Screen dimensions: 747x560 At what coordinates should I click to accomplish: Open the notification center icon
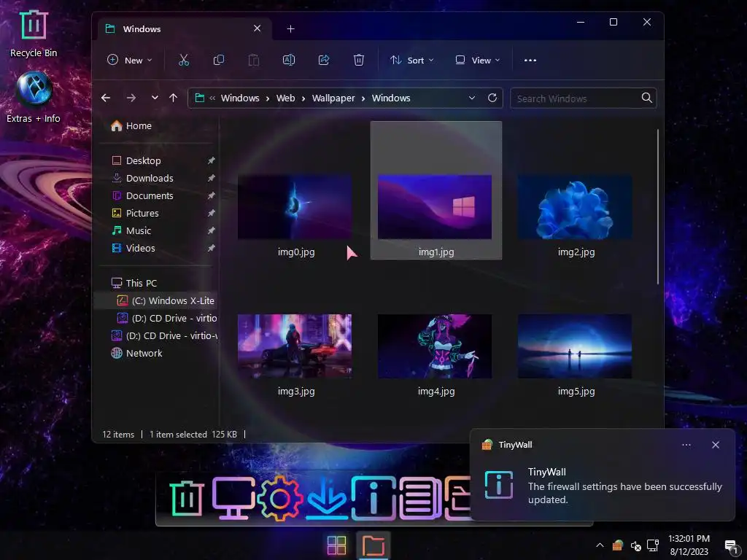pos(731,547)
